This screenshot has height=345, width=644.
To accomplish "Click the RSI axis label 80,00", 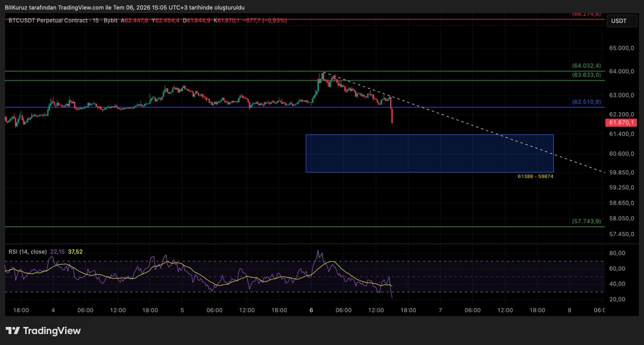I will (x=618, y=253).
